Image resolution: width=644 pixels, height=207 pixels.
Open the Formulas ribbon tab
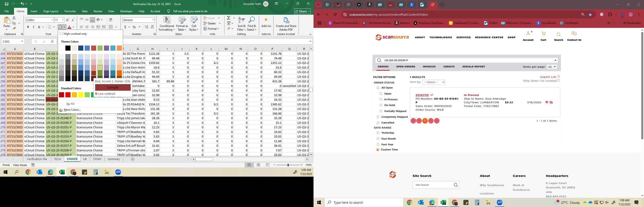70,11
